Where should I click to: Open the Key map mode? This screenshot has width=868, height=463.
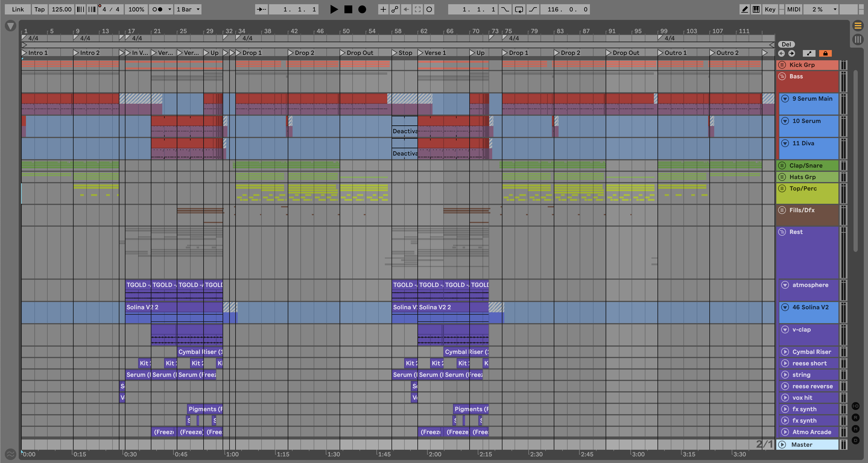click(770, 9)
